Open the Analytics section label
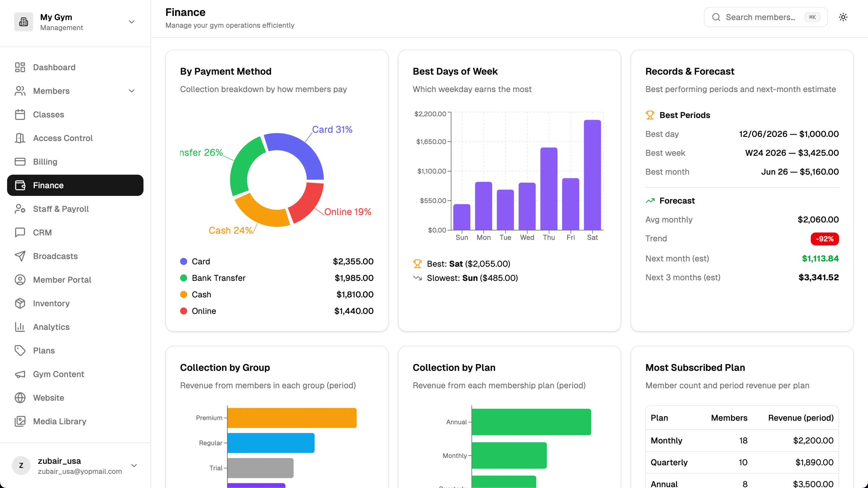Viewport: 868px width, 488px height. (51, 327)
